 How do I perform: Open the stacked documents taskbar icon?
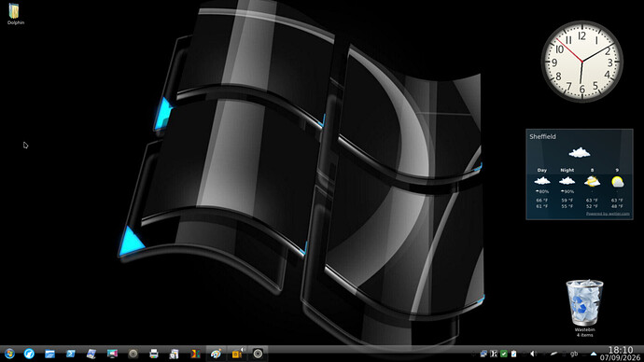tap(175, 354)
